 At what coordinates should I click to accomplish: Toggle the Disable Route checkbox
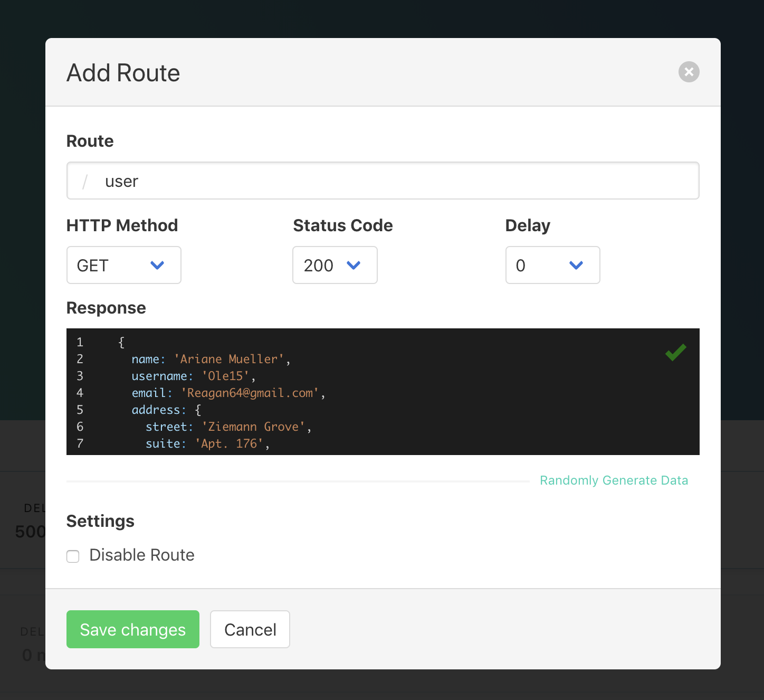coord(73,556)
